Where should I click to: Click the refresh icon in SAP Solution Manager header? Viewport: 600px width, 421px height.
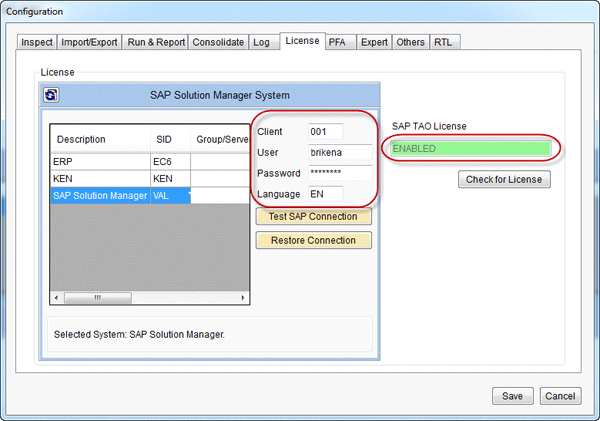coord(51,96)
